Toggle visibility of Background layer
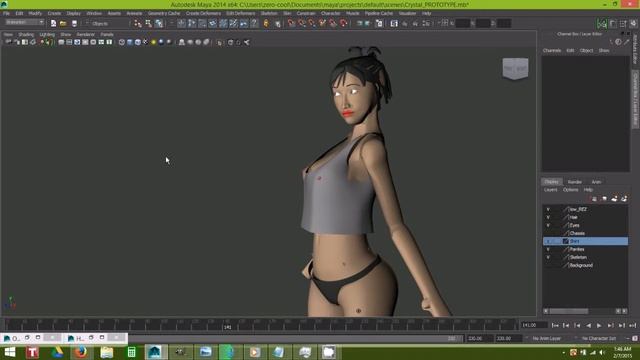 click(548, 265)
